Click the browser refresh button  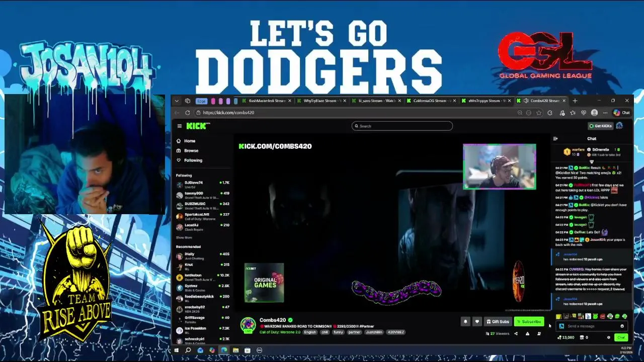click(x=188, y=113)
